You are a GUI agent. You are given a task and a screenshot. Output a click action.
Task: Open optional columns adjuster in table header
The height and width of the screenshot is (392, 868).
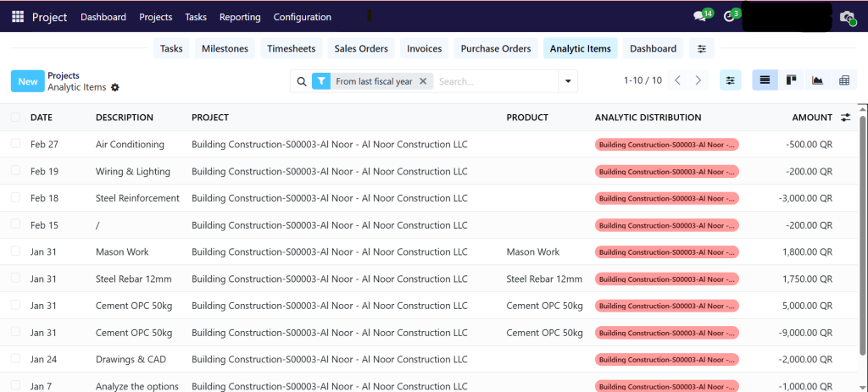(x=845, y=117)
